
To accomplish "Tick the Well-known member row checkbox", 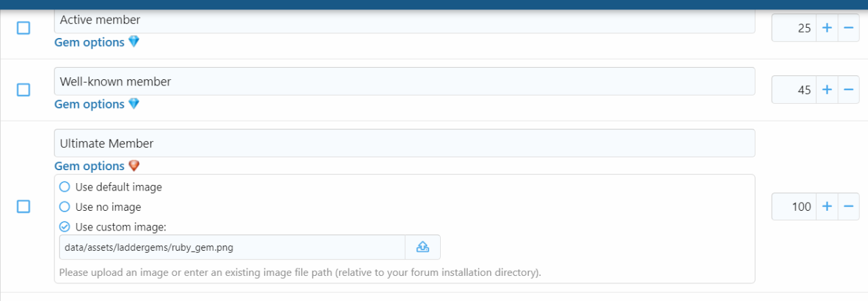I will tap(23, 89).
